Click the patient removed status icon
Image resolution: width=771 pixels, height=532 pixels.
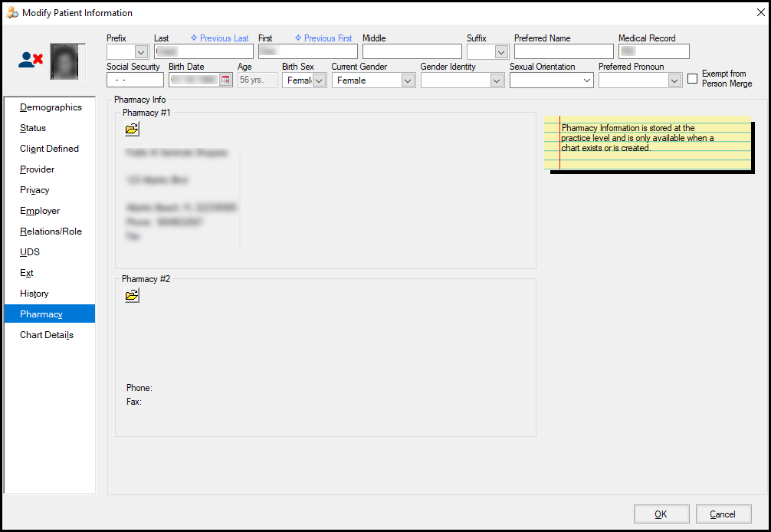pyautogui.click(x=31, y=61)
